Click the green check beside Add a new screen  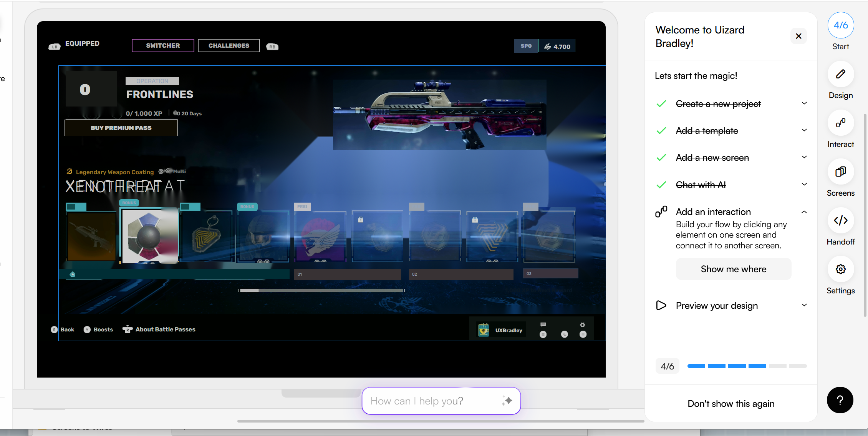click(661, 158)
